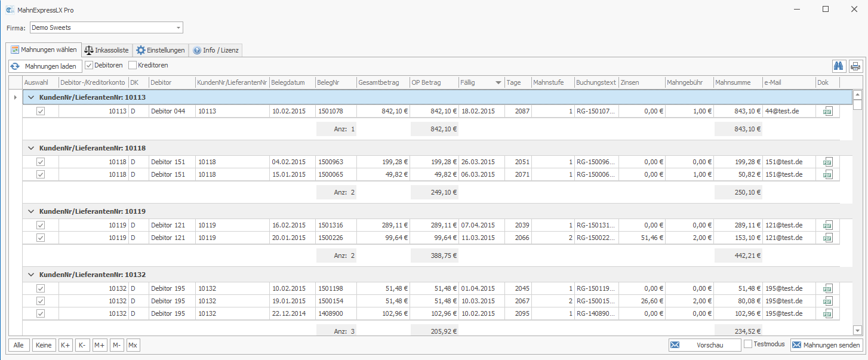Enable the Kreditoren checkbox

(133, 65)
